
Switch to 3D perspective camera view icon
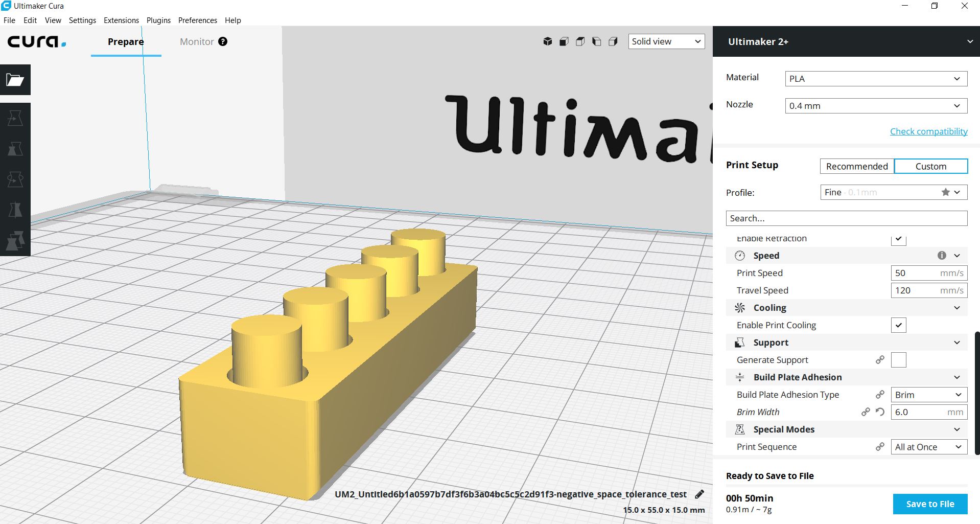click(548, 41)
